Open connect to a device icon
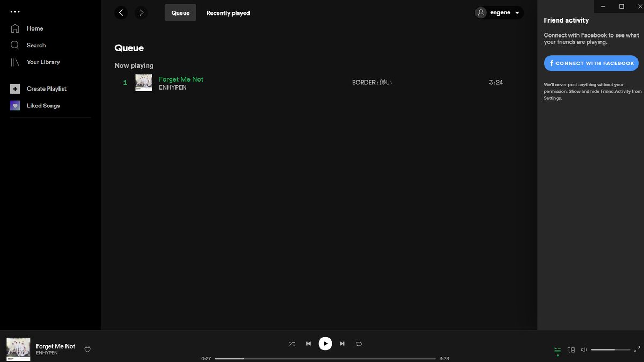 (x=572, y=350)
